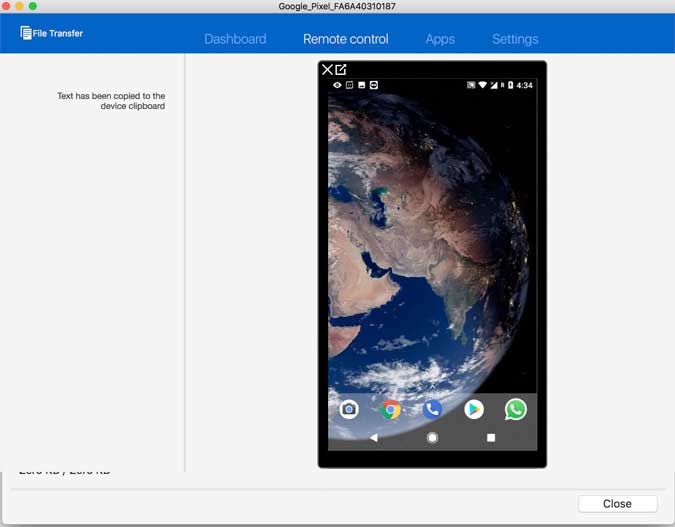This screenshot has width=675, height=527.
Task: Launch WhatsApp from the phone dock
Action: tap(515, 409)
